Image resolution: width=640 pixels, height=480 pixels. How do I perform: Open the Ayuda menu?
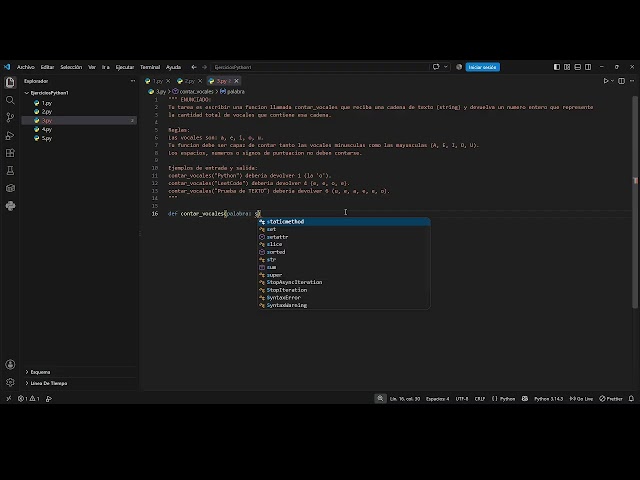click(173, 67)
